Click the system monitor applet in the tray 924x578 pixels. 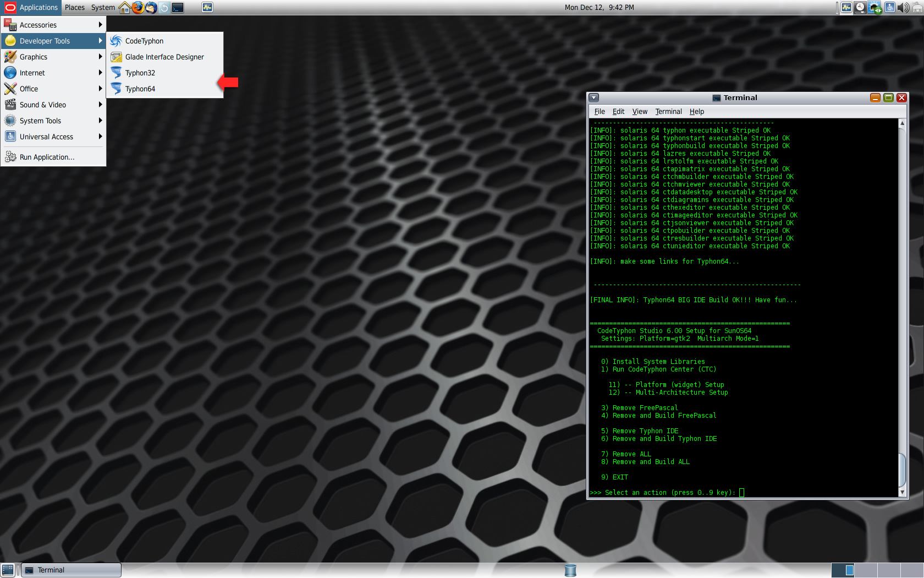point(846,7)
